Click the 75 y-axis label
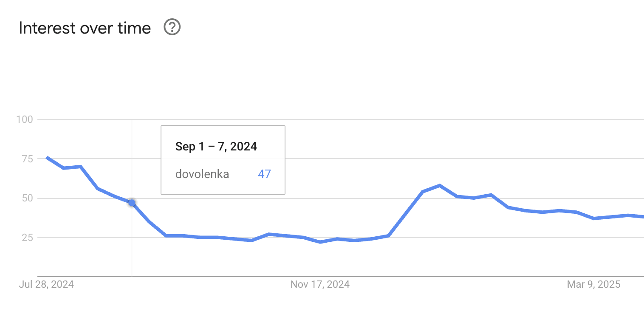The width and height of the screenshot is (644, 323). point(28,159)
